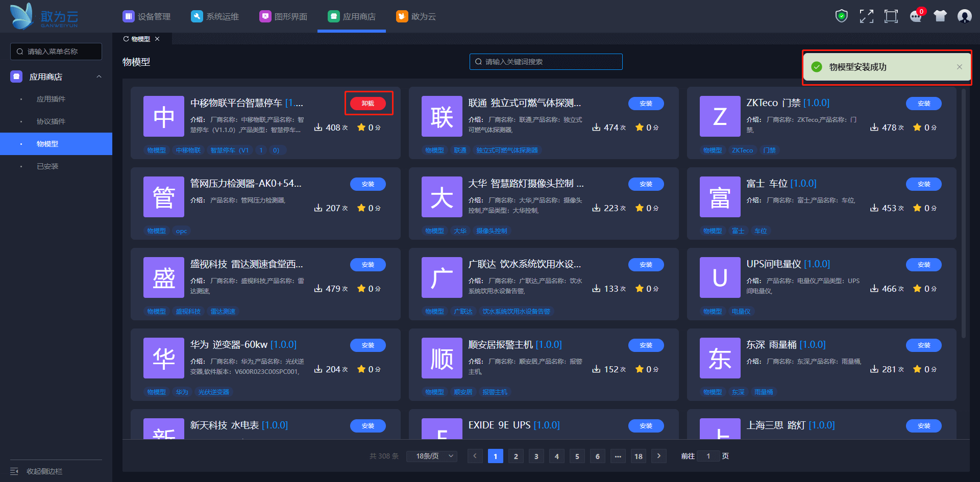Viewport: 980px width, 482px height.
Task: Install EXIDE 9E UPS model
Action: tap(646, 426)
